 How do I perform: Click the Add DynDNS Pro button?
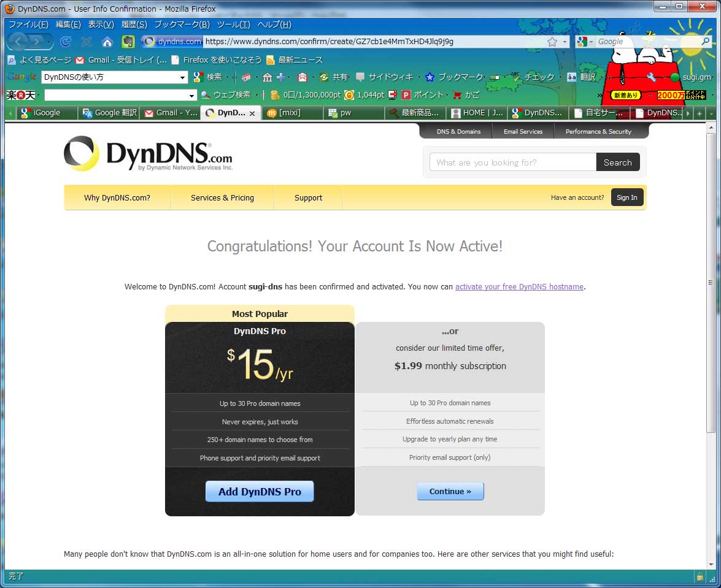[x=260, y=492]
